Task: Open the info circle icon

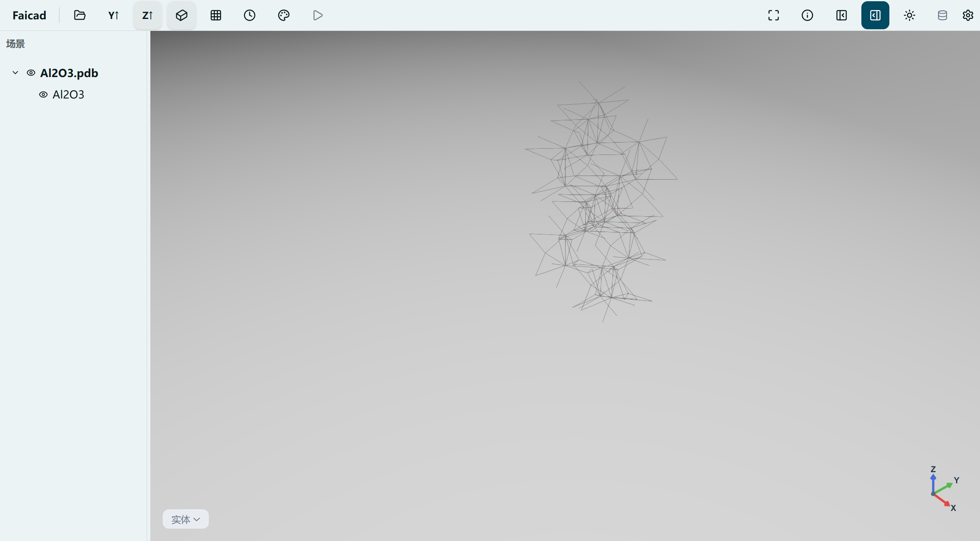Action: point(807,15)
